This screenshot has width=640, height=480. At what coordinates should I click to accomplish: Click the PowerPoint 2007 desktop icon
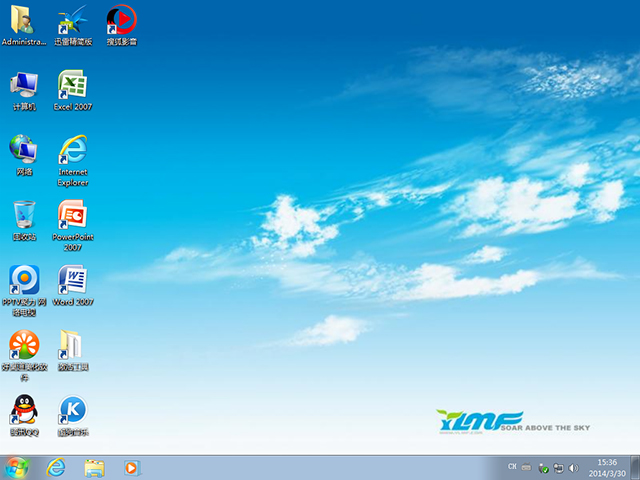click(x=72, y=216)
